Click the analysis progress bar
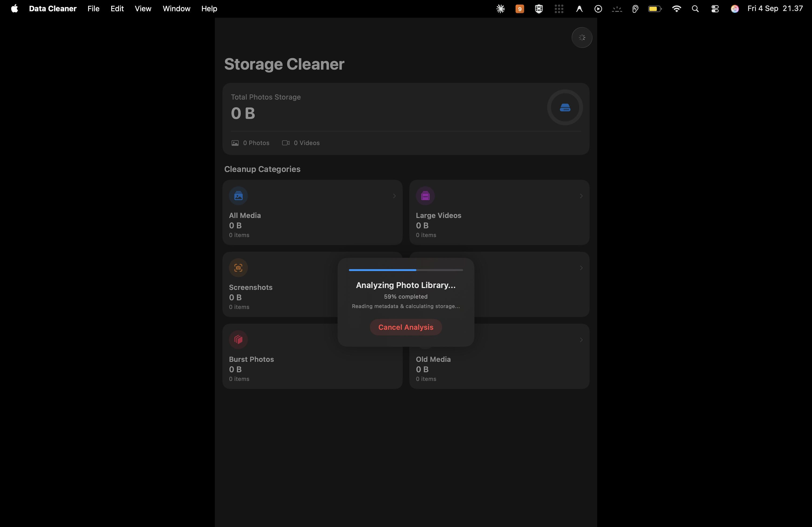 pos(406,270)
